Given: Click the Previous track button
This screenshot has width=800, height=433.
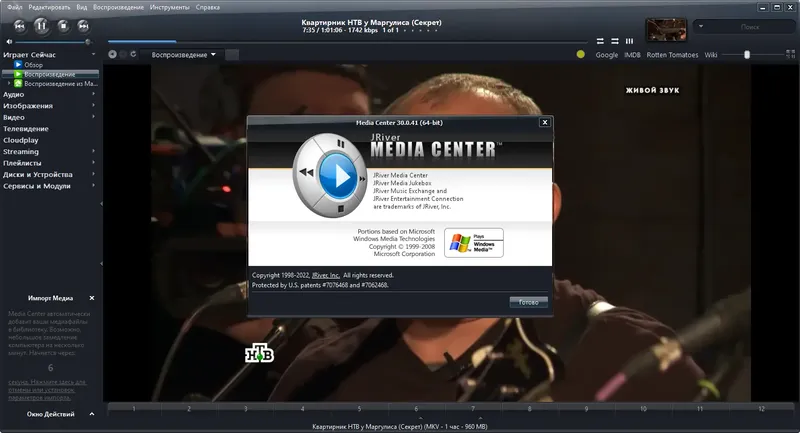Looking at the screenshot, I should click(x=19, y=26).
